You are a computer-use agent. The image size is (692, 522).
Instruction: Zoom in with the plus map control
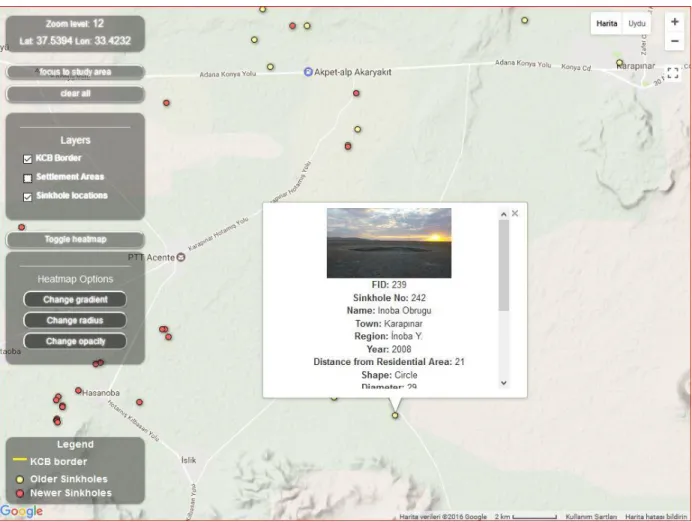tap(674, 22)
